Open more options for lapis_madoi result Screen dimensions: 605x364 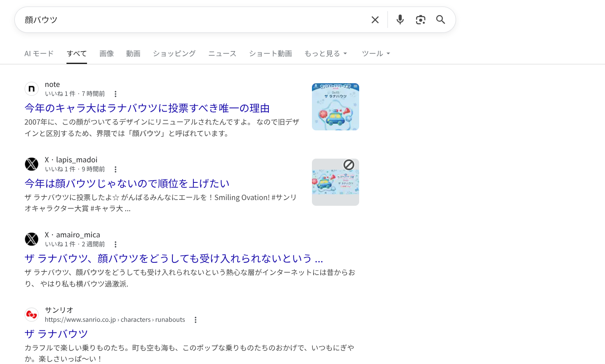point(115,169)
